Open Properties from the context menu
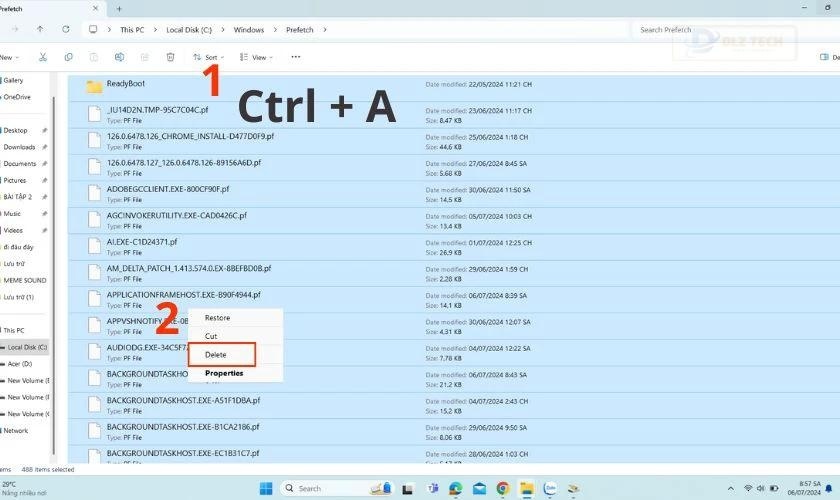 [x=224, y=373]
